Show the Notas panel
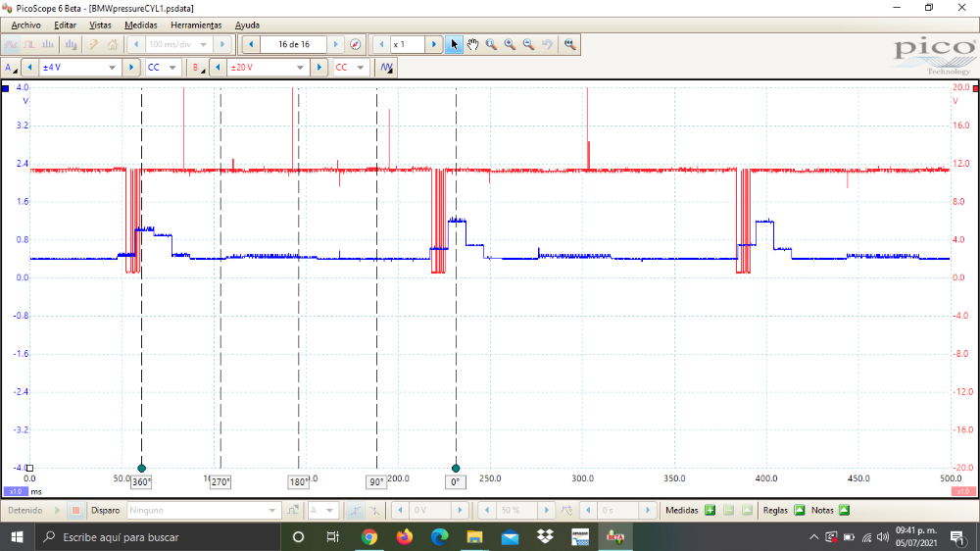Screen dimensions: 980x551 click(843, 511)
